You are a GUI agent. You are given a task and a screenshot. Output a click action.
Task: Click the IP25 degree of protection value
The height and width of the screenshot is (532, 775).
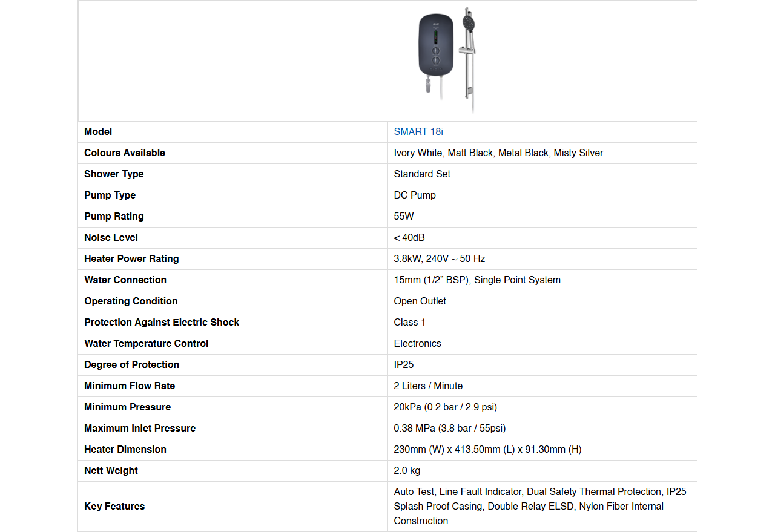[404, 364]
